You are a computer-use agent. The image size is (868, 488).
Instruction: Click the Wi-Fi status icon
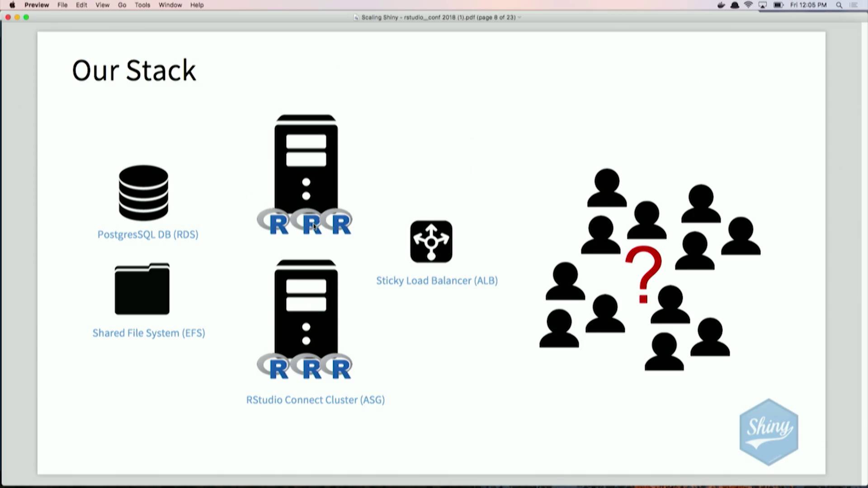coord(749,5)
